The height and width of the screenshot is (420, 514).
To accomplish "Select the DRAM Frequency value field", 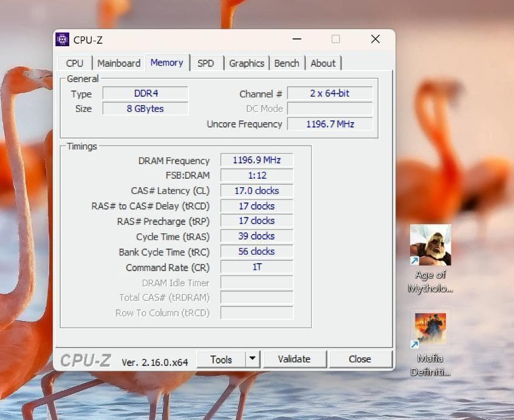I will (x=256, y=160).
